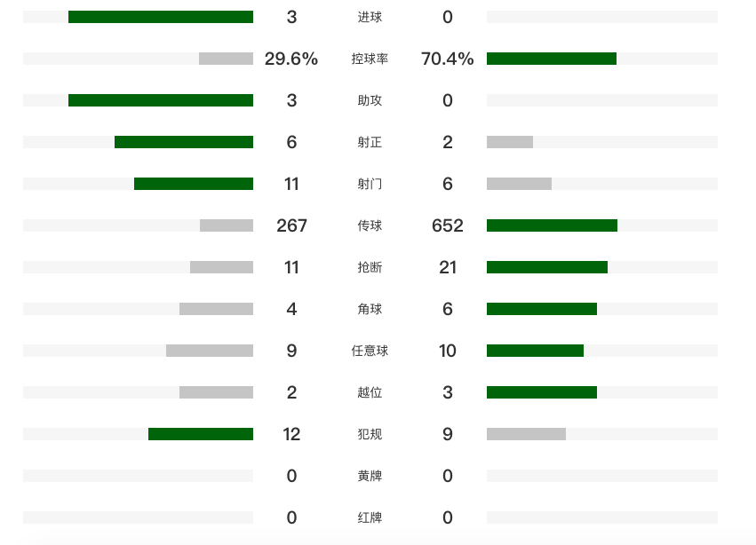Screen dimensions: 756x545
Task: Click the 犯规 stat label
Action: click(370, 434)
